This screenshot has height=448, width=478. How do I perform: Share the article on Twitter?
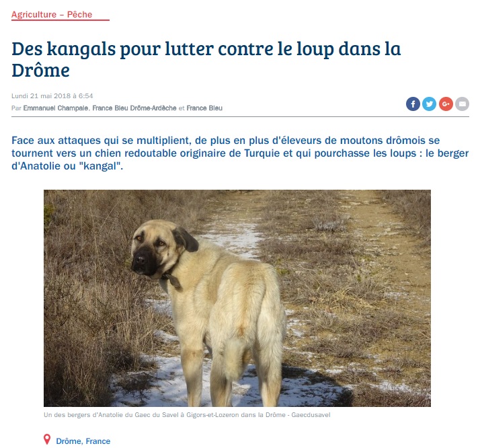[429, 104]
